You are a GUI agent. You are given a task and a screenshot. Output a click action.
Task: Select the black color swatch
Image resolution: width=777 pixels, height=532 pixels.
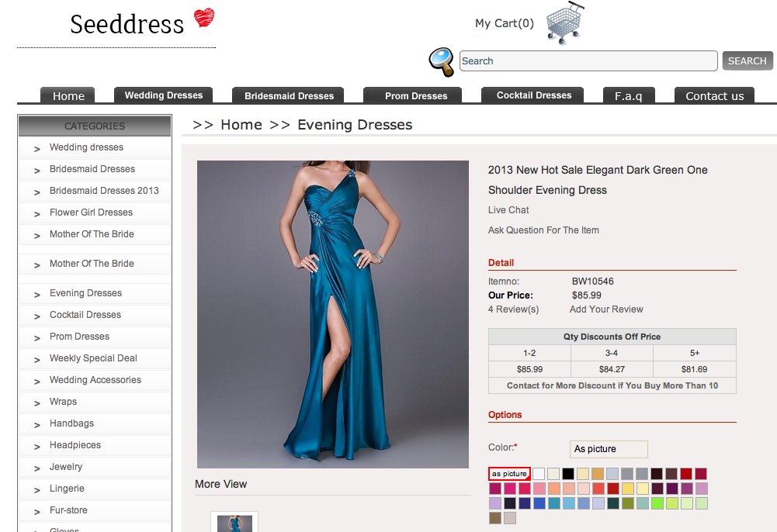pyautogui.click(x=568, y=474)
